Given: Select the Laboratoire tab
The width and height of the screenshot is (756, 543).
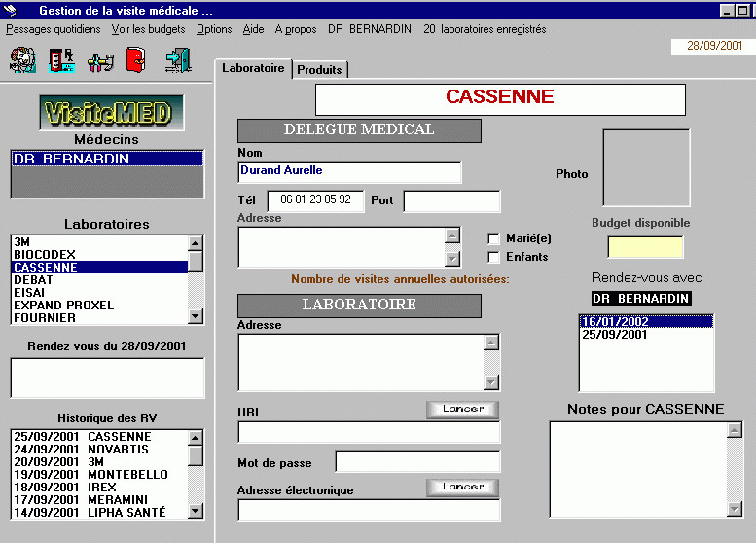Looking at the screenshot, I should click(253, 68).
